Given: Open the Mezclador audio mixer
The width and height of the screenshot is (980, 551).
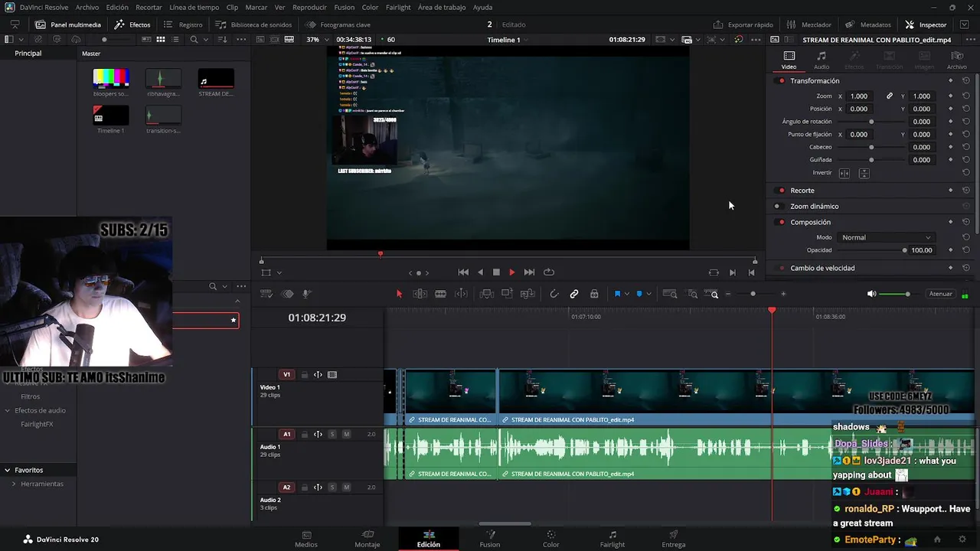Looking at the screenshot, I should 808,24.
